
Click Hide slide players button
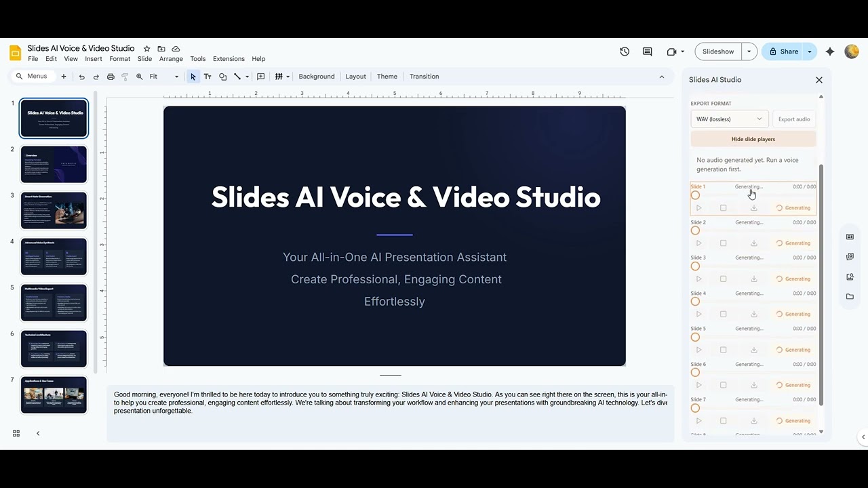(753, 139)
